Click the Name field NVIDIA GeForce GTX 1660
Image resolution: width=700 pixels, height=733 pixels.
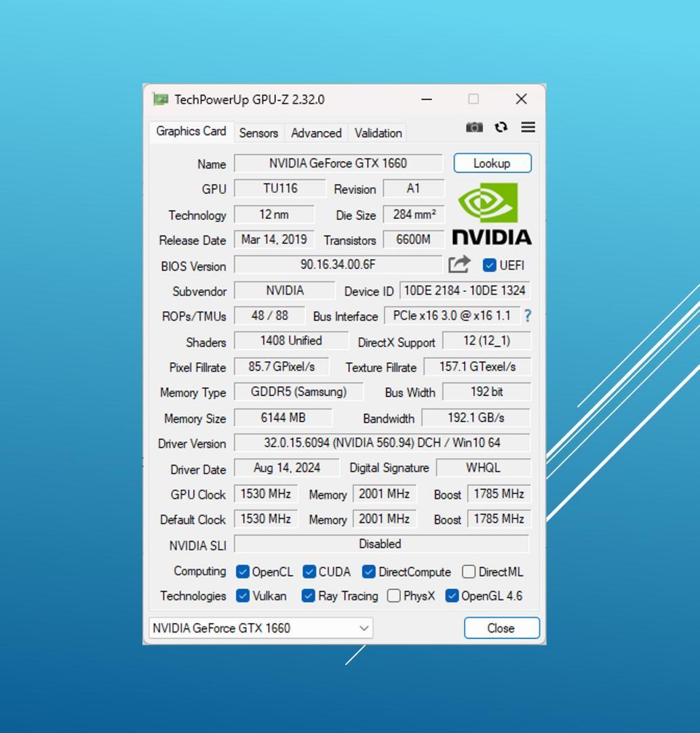(x=338, y=163)
